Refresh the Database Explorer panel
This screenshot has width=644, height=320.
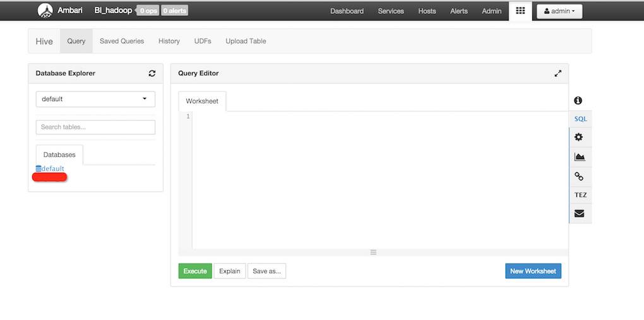tap(152, 73)
